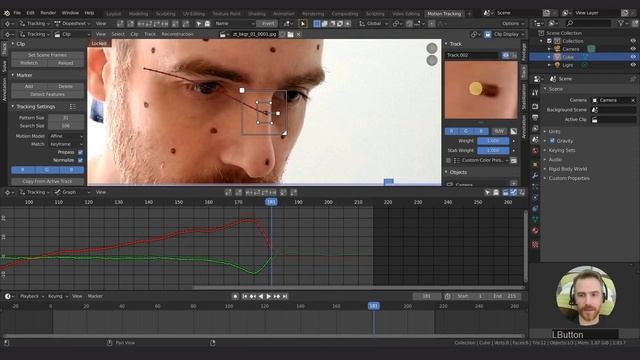The width and height of the screenshot is (640, 360).
Task: Unlink clip with the X icon
Action: pos(298,34)
